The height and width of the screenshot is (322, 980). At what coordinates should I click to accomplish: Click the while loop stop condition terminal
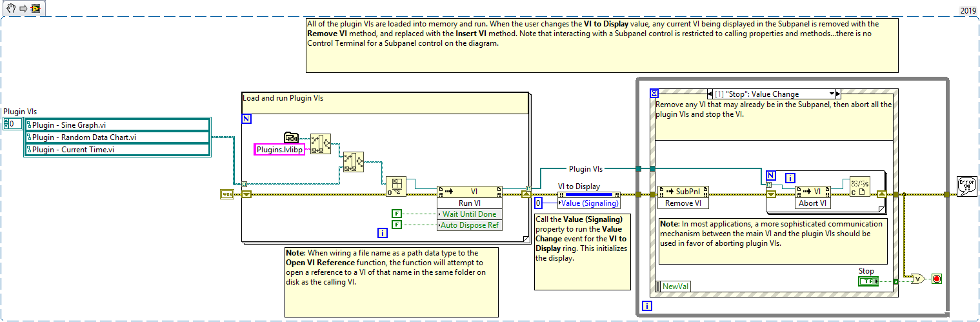pyautogui.click(x=937, y=279)
